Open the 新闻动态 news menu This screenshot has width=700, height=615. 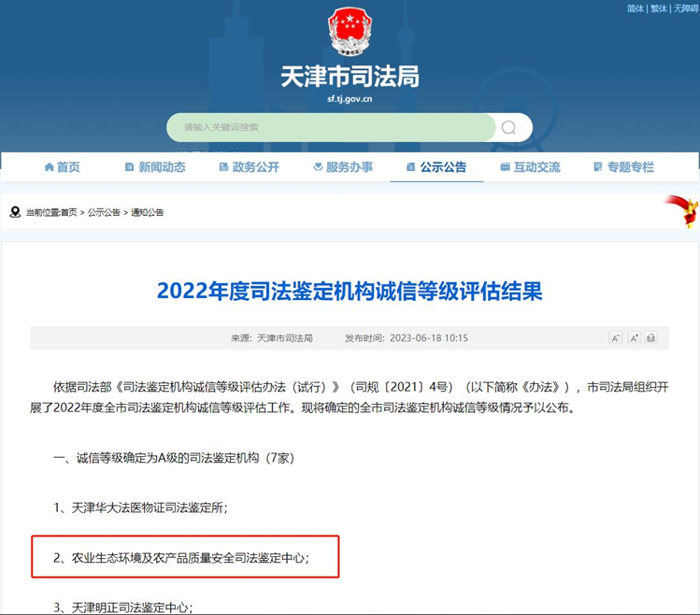pyautogui.click(x=155, y=167)
